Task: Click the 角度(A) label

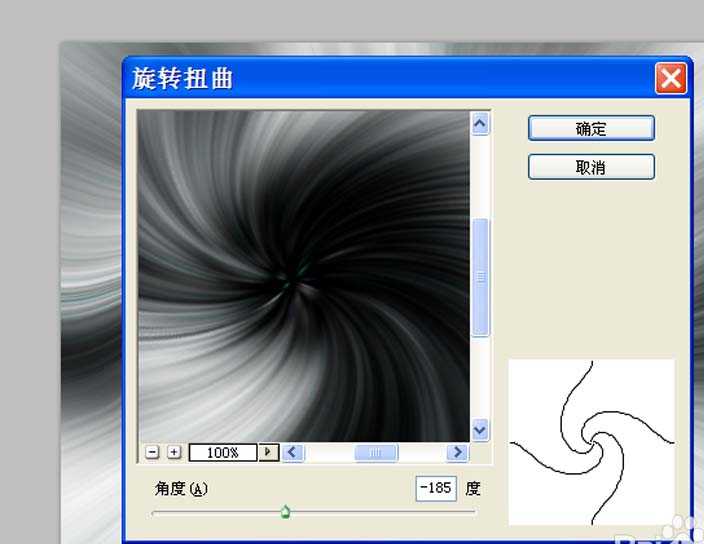Action: [x=181, y=489]
